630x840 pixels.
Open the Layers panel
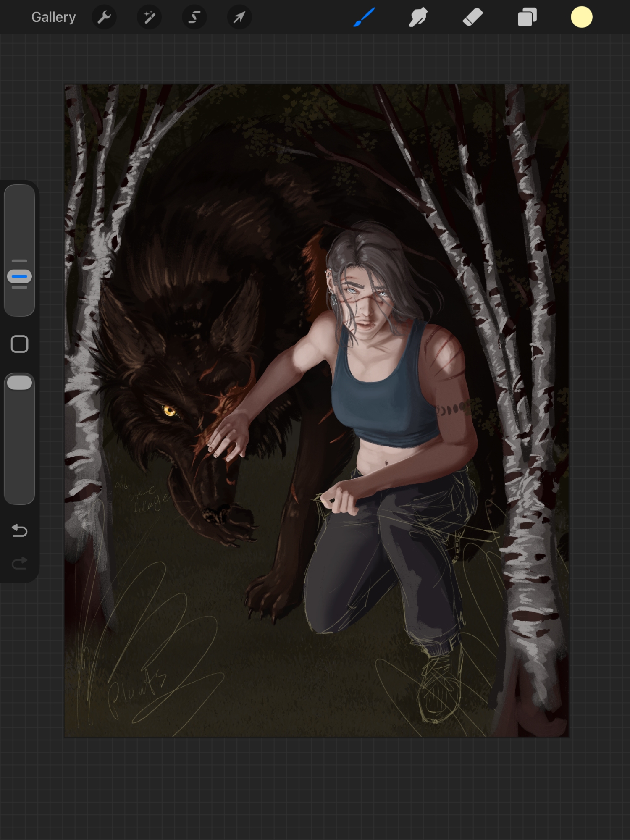click(527, 17)
